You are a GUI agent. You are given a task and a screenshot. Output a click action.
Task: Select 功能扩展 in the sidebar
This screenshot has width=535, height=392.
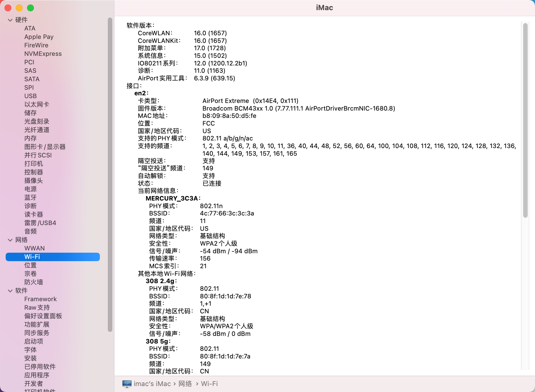(37, 325)
